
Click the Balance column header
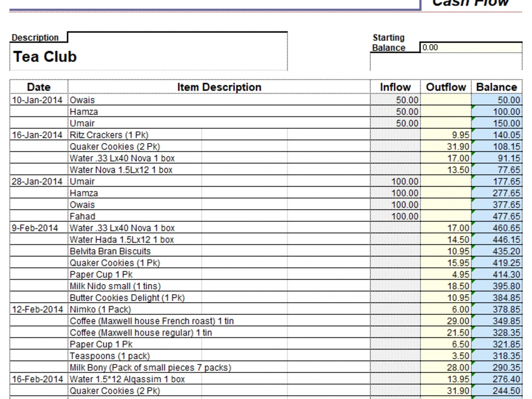point(497,87)
